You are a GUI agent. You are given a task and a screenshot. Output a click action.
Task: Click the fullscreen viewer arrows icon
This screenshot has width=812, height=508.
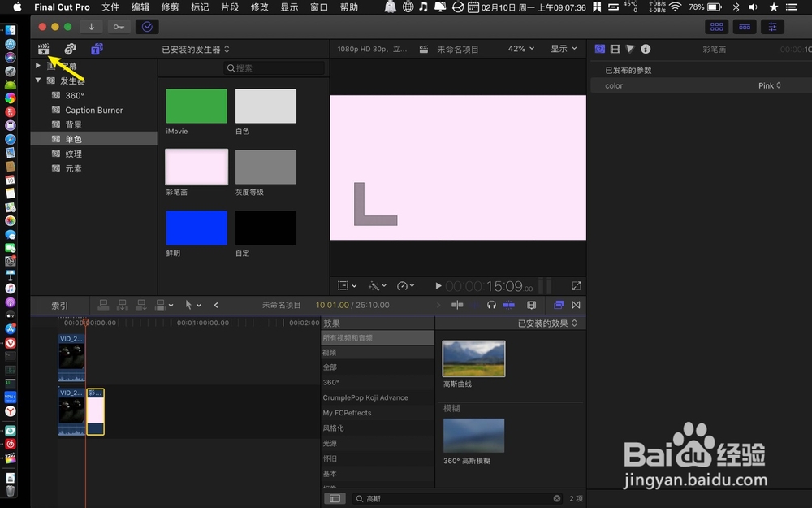point(577,285)
